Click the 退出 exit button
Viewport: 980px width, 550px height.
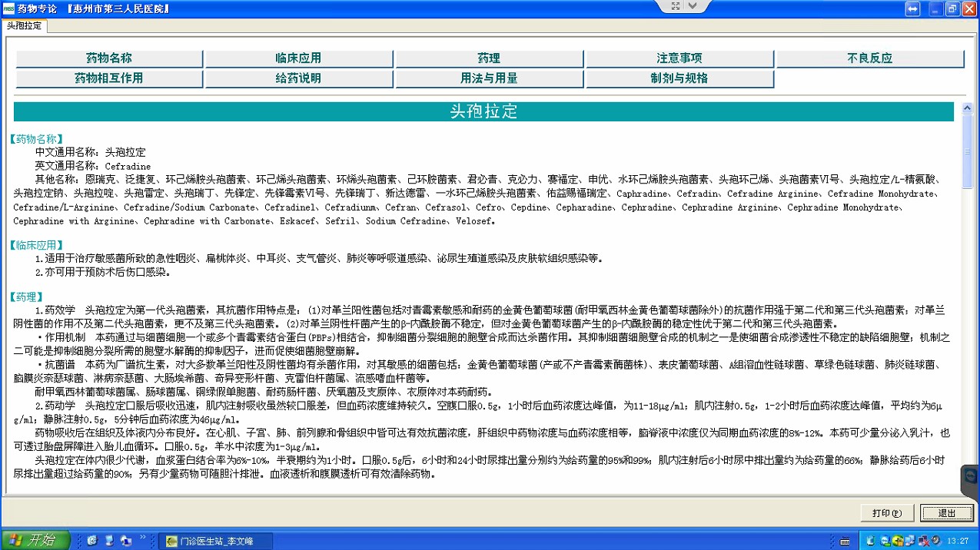point(946,513)
